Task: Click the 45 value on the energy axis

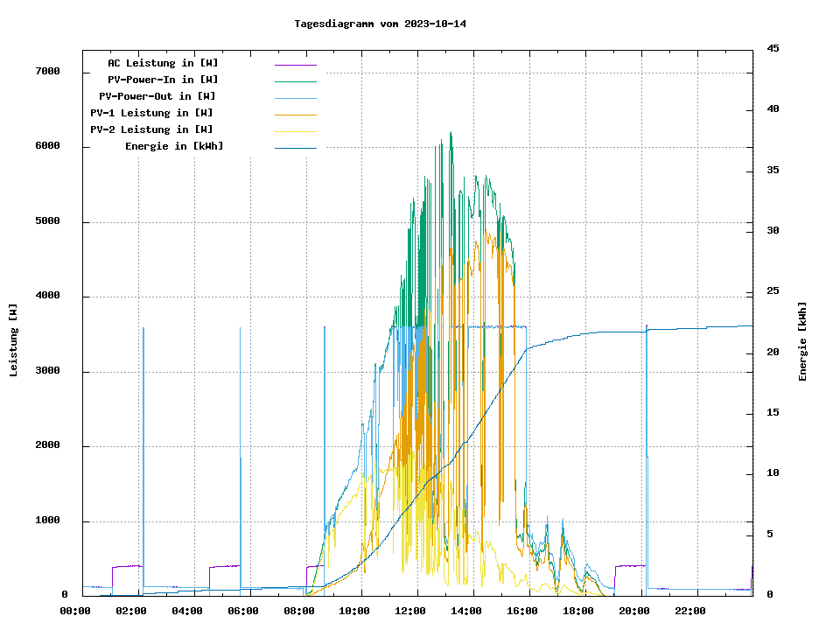Action: pyautogui.click(x=773, y=48)
